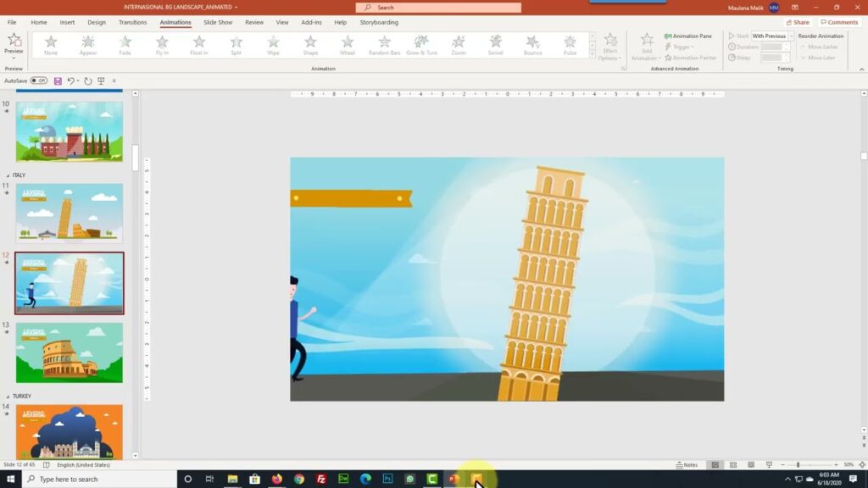Select the Appear animation effect
The width and height of the screenshot is (868, 488).
tap(88, 46)
